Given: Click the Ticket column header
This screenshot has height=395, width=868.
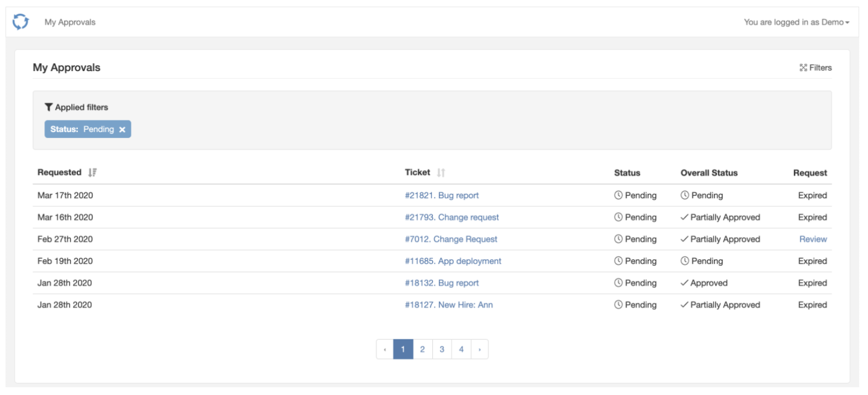Looking at the screenshot, I should (417, 173).
